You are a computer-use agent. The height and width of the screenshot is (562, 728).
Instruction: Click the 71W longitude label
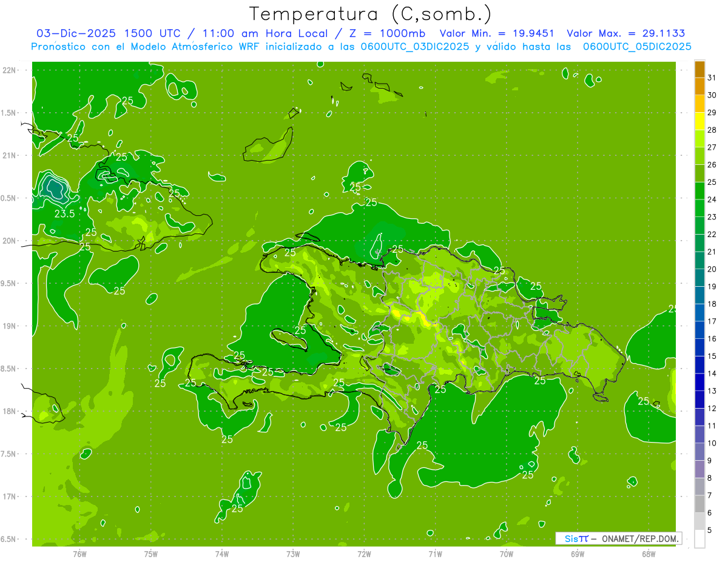(x=435, y=553)
